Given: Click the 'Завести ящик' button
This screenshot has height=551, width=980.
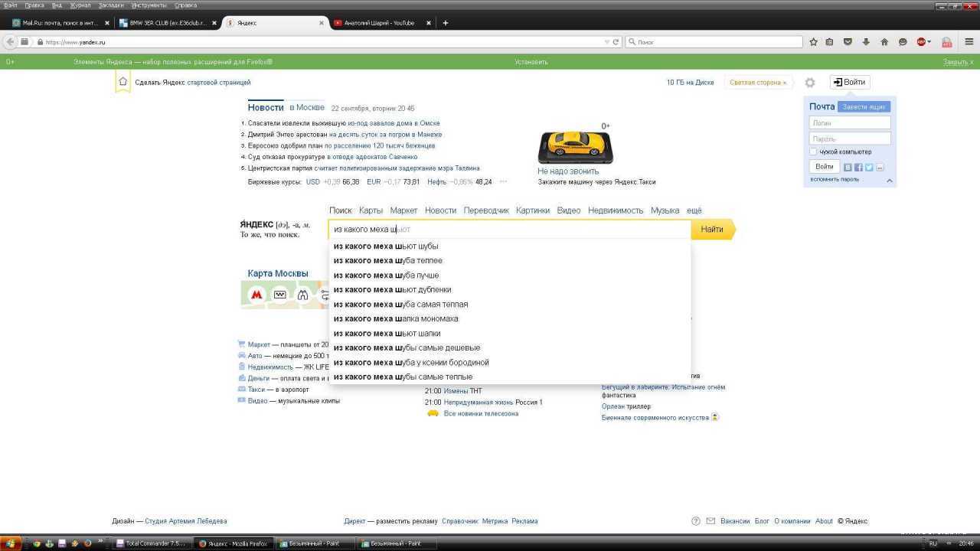Looking at the screenshot, I should coord(864,107).
